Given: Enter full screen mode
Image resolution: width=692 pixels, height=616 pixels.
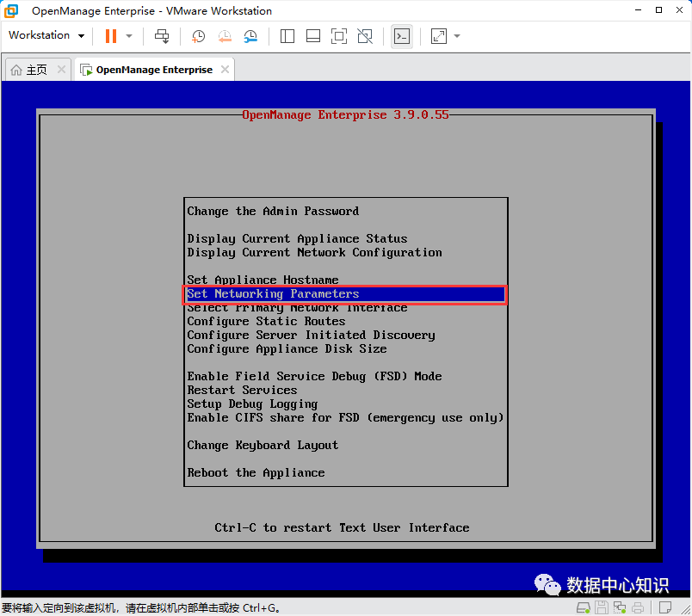Looking at the screenshot, I should 339,36.
